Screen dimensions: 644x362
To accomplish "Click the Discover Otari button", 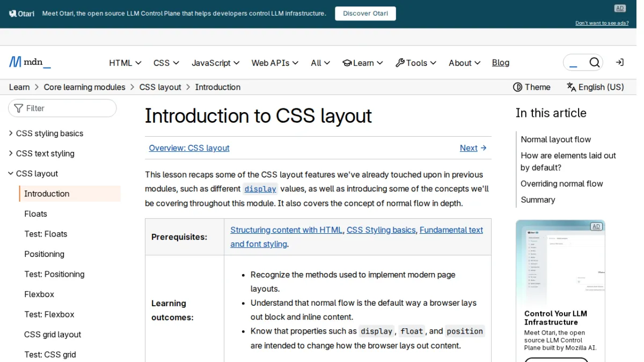I will [x=365, y=13].
